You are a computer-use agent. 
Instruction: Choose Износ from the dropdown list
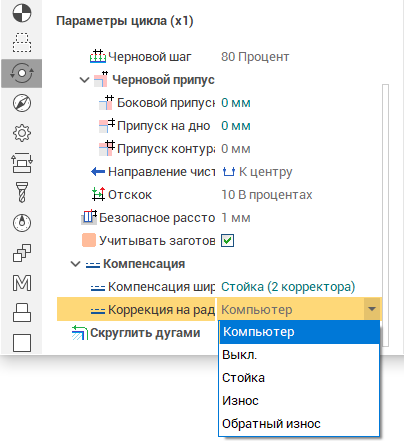coord(299,401)
